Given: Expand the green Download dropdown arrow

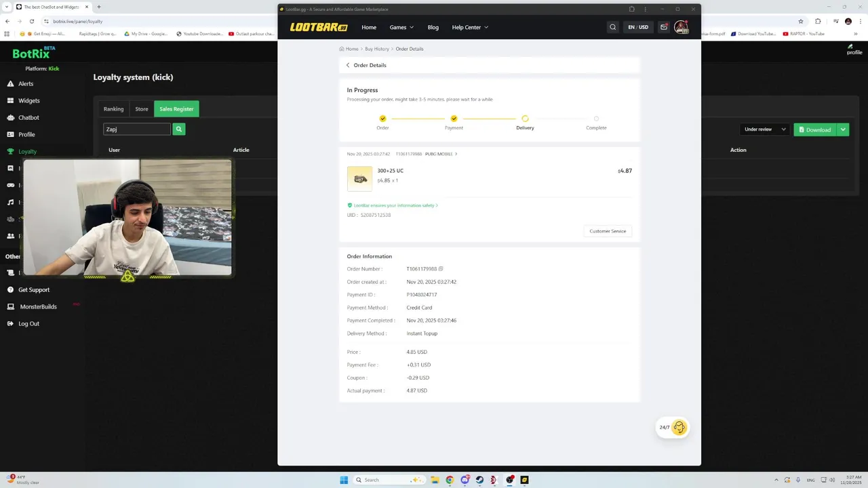Looking at the screenshot, I should pos(843,129).
